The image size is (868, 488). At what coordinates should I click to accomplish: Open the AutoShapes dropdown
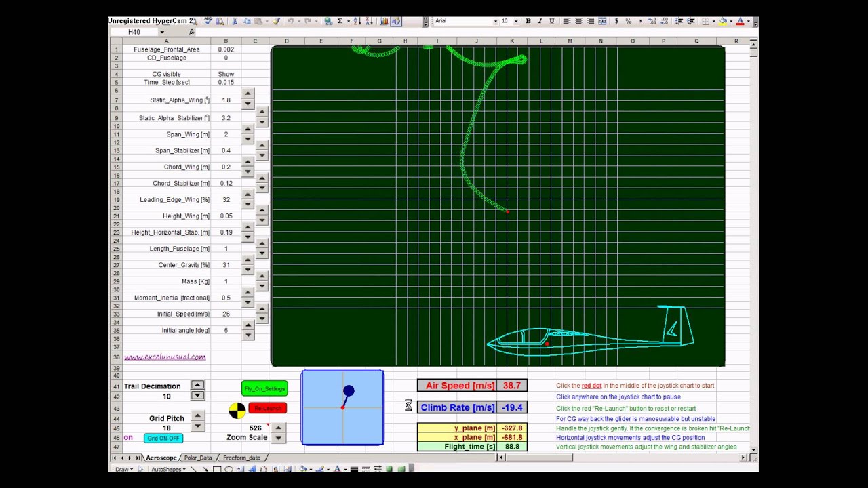pyautogui.click(x=167, y=469)
